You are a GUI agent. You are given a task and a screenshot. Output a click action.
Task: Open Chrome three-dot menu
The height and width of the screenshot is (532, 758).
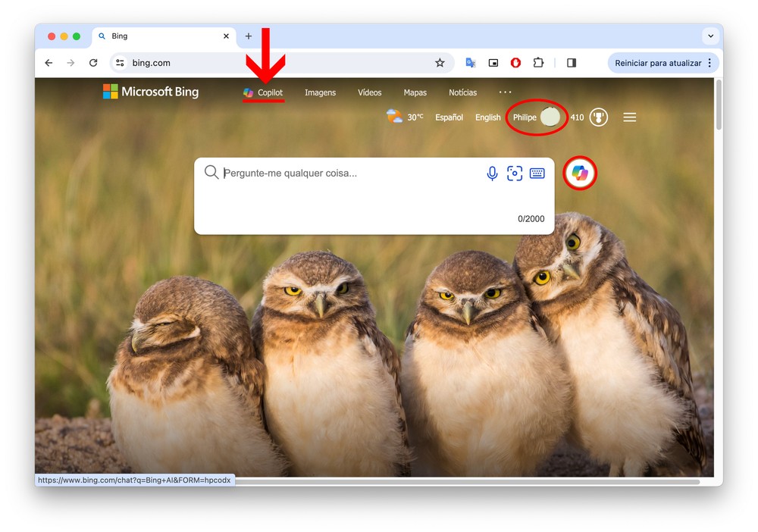tap(709, 63)
